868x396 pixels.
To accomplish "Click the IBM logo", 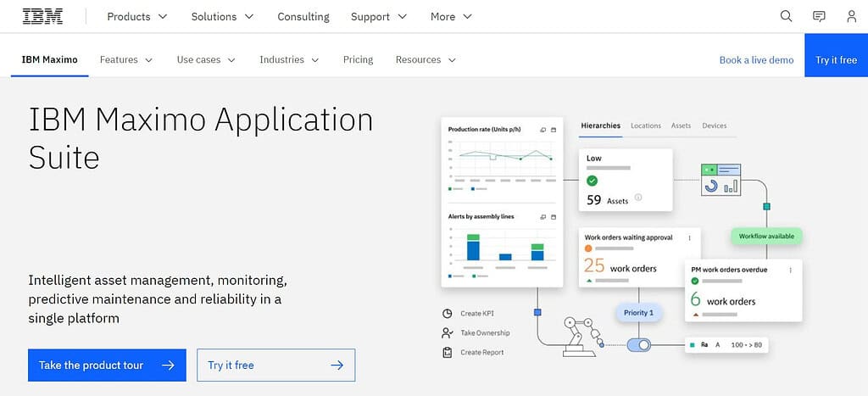I will pyautogui.click(x=42, y=16).
